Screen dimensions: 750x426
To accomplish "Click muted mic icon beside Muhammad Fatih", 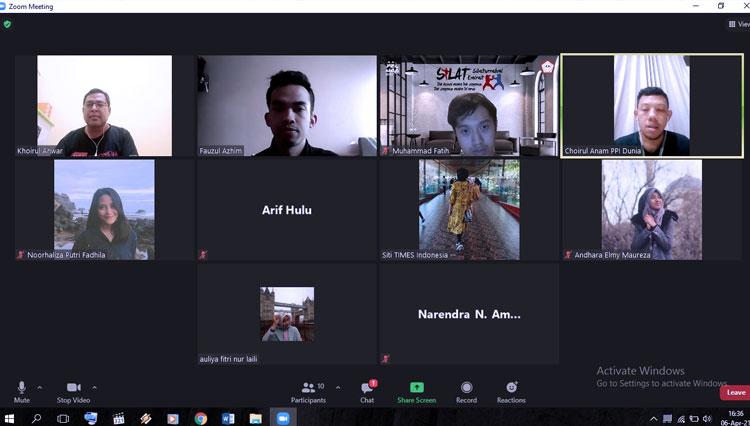I will [x=386, y=151].
